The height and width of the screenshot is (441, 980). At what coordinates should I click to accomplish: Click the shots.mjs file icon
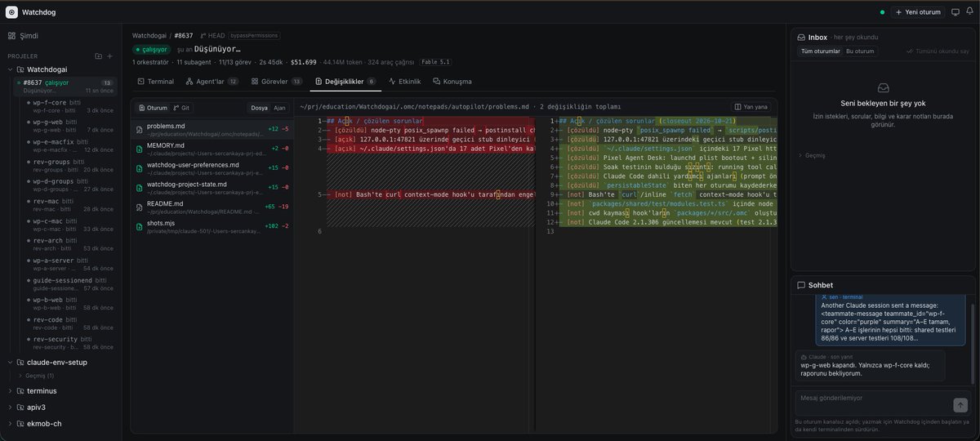[140, 226]
